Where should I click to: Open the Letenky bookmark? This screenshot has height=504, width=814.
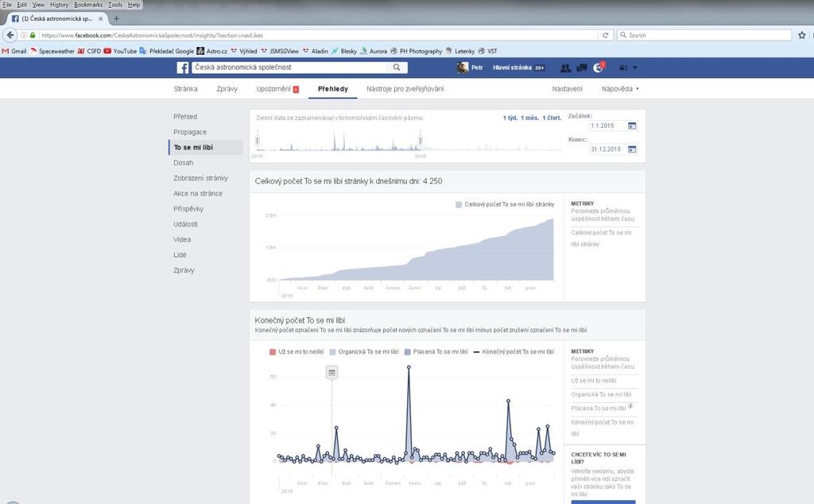[460, 51]
